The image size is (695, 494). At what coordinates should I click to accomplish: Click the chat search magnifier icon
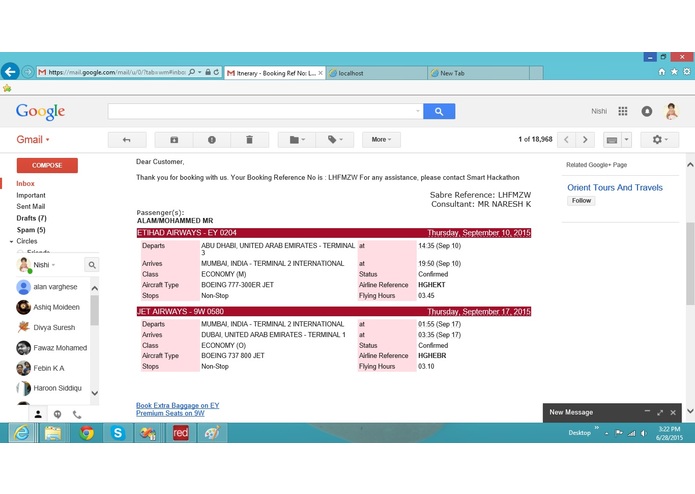[92, 265]
